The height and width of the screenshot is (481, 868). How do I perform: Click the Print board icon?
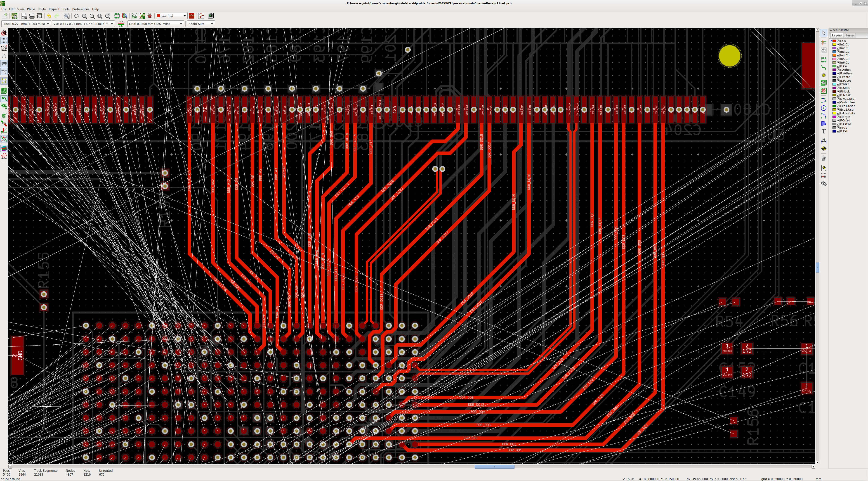[x=32, y=16]
